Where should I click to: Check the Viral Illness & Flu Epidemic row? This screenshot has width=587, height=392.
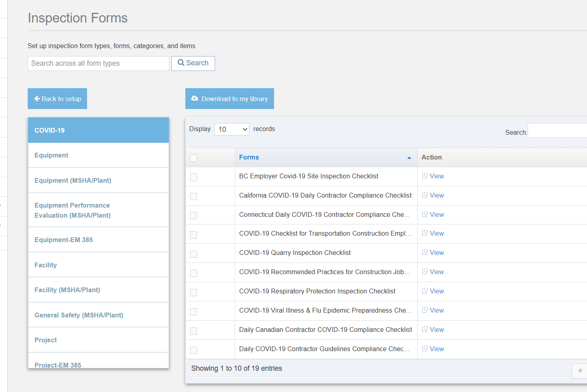click(193, 312)
